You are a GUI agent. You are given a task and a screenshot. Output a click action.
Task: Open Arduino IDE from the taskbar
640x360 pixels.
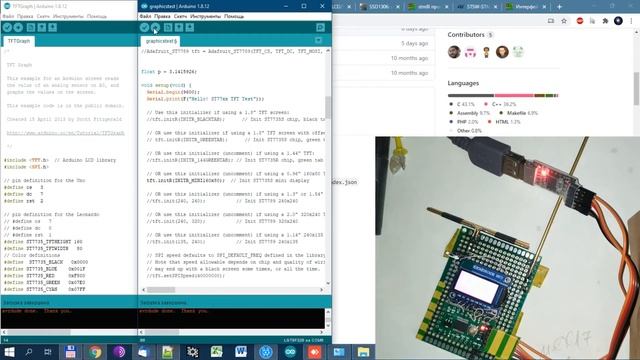(290, 352)
